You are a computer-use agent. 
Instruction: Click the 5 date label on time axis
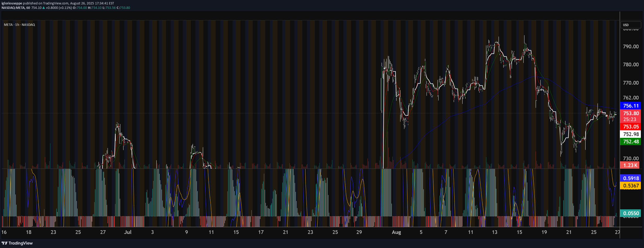click(x=421, y=232)
